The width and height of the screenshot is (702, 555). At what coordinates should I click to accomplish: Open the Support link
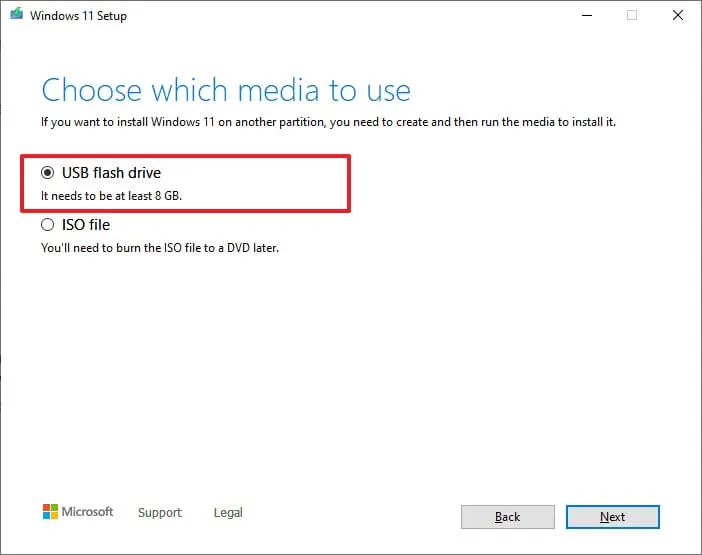click(x=160, y=513)
